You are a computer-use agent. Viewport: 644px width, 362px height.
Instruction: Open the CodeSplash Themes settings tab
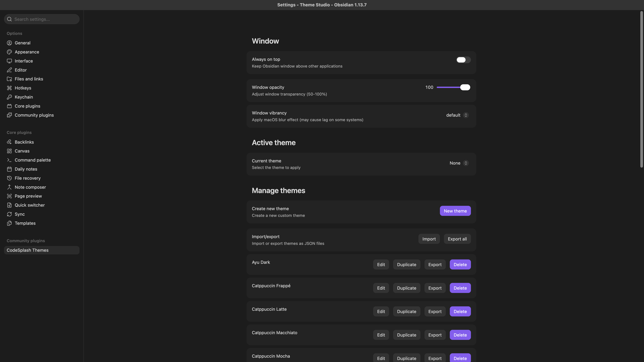point(42,250)
